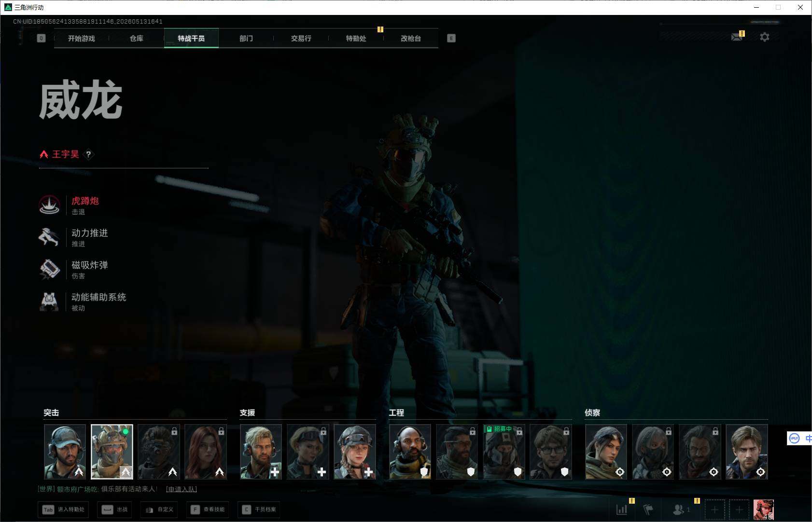Choose the selected helmeted 突击 operator portrait
Viewport: 812px width, 522px height.
click(112, 452)
